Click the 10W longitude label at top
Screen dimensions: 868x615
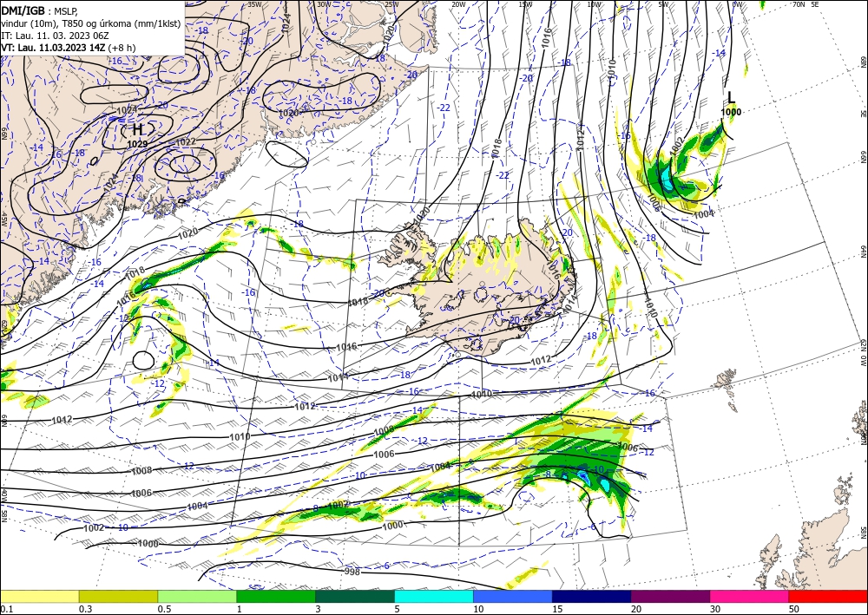point(594,4)
